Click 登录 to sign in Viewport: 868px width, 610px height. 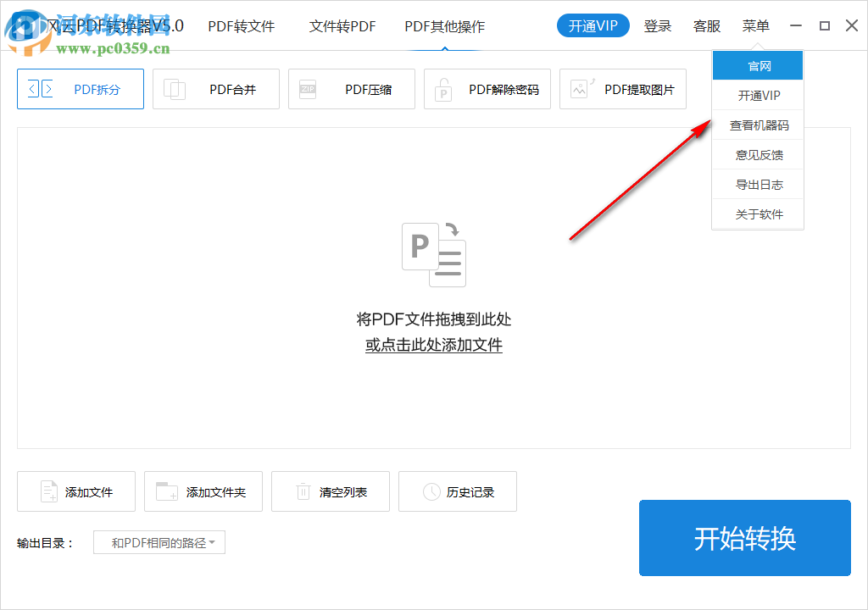[x=658, y=25]
